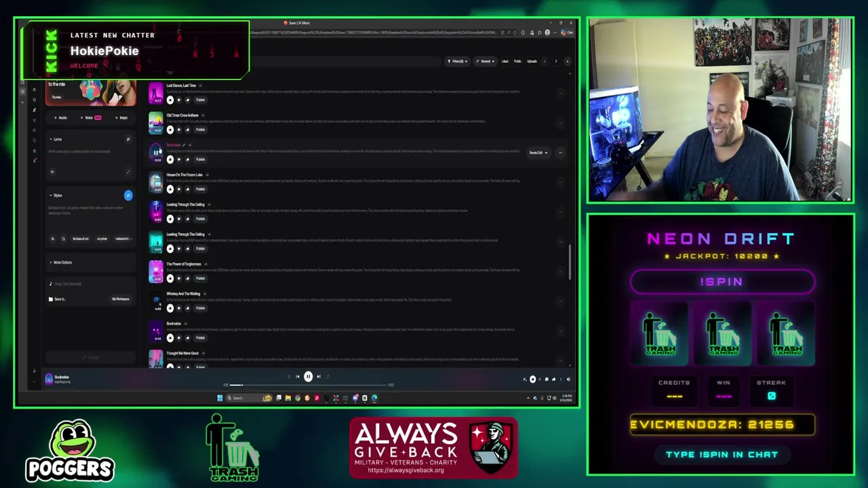Open My Workspace save destination dropdown
The image size is (868, 488).
(121, 299)
